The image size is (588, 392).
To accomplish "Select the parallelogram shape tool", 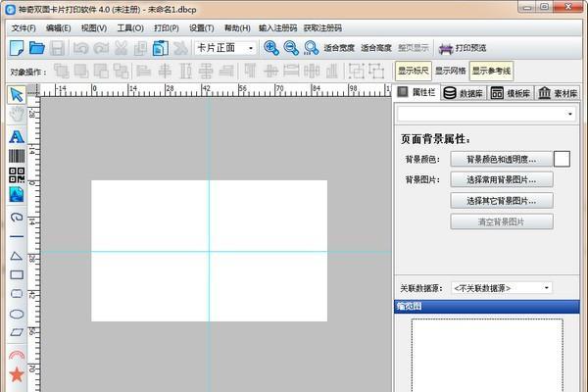I will [17, 332].
